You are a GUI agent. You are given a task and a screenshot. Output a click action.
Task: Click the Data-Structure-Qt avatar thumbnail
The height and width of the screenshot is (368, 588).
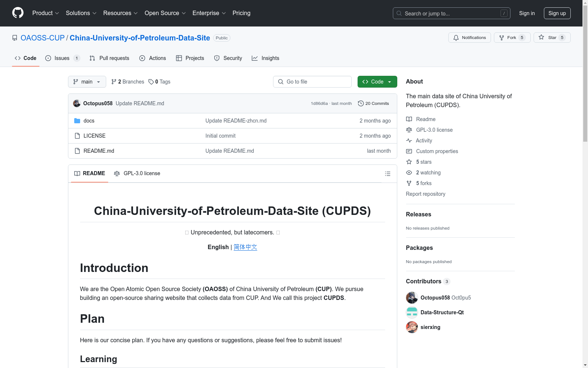coord(412,312)
